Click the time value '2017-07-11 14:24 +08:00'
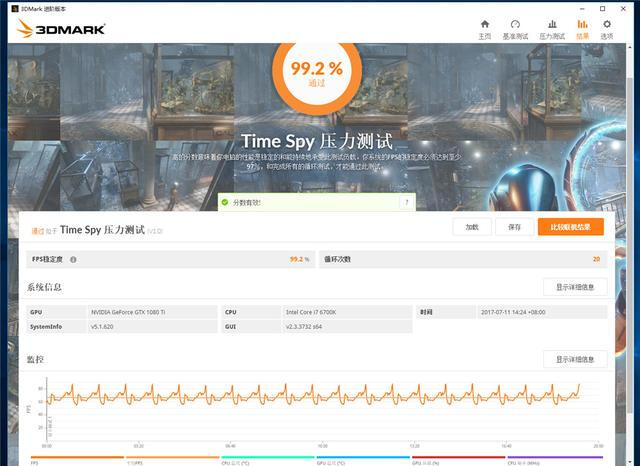The image size is (640, 466). click(x=513, y=312)
